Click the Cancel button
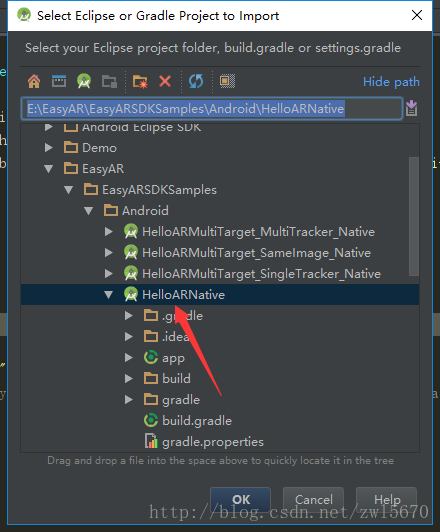 313,499
